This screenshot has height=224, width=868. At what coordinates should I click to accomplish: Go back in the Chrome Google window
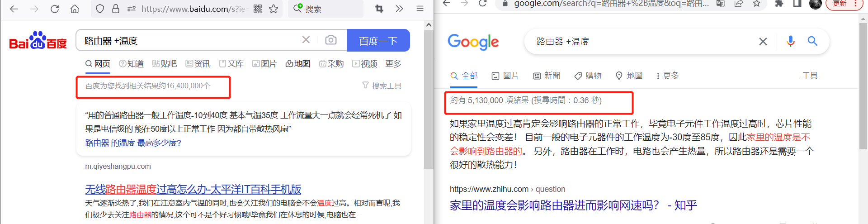click(447, 3)
